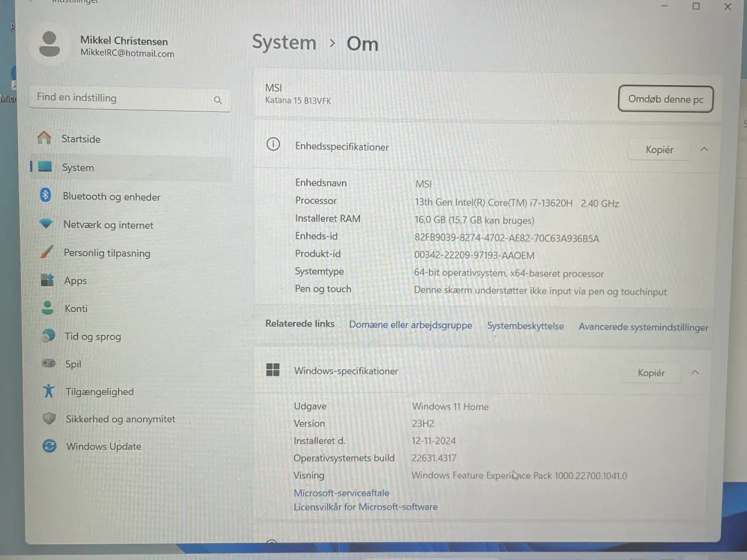Focus the Find en indstilling search field

click(130, 98)
